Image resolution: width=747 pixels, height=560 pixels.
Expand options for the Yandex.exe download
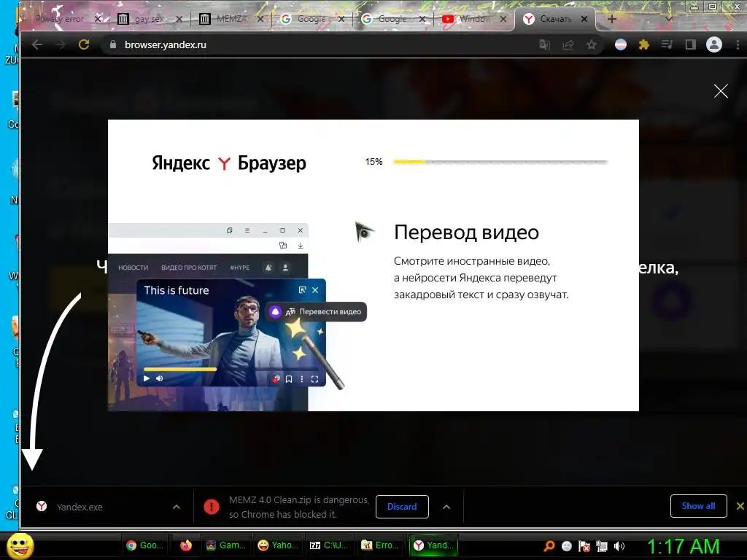click(x=177, y=507)
